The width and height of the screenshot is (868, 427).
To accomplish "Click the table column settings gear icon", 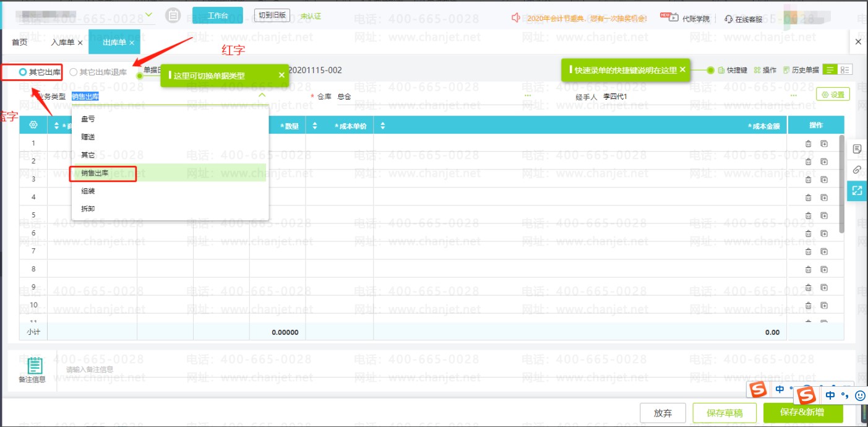I will pyautogui.click(x=33, y=125).
